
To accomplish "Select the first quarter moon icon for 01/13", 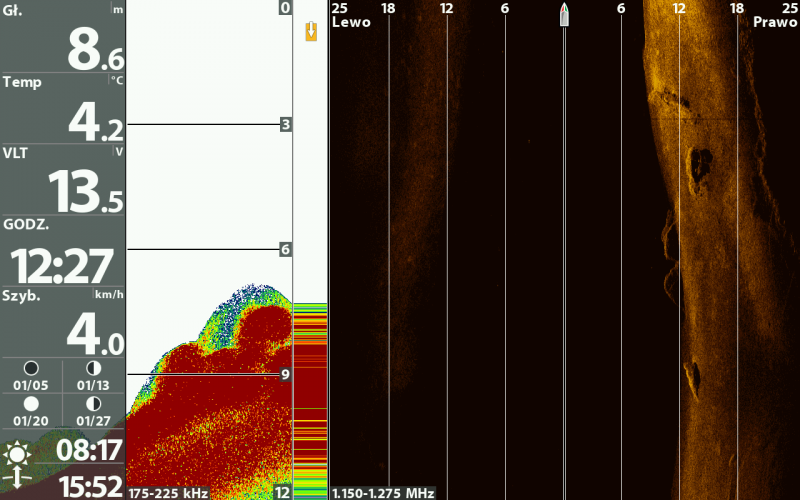I will (x=93, y=368).
